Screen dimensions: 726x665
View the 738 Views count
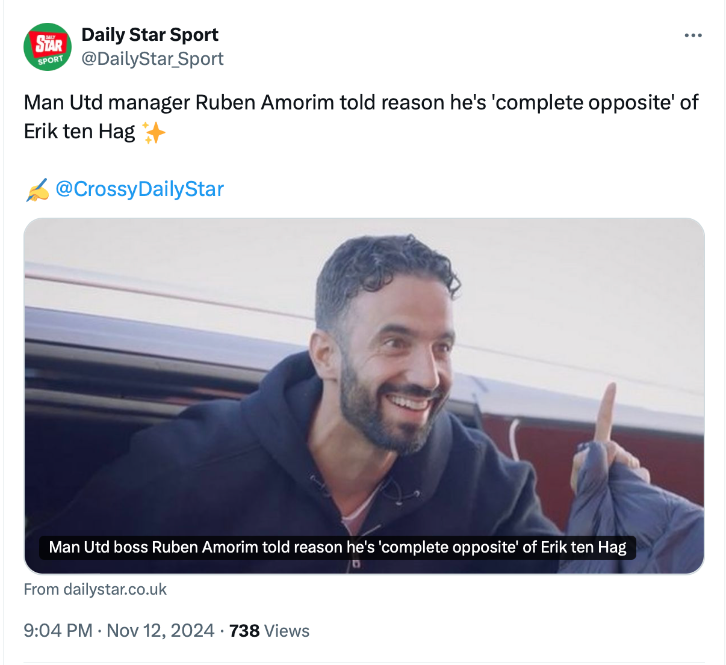[x=244, y=631]
